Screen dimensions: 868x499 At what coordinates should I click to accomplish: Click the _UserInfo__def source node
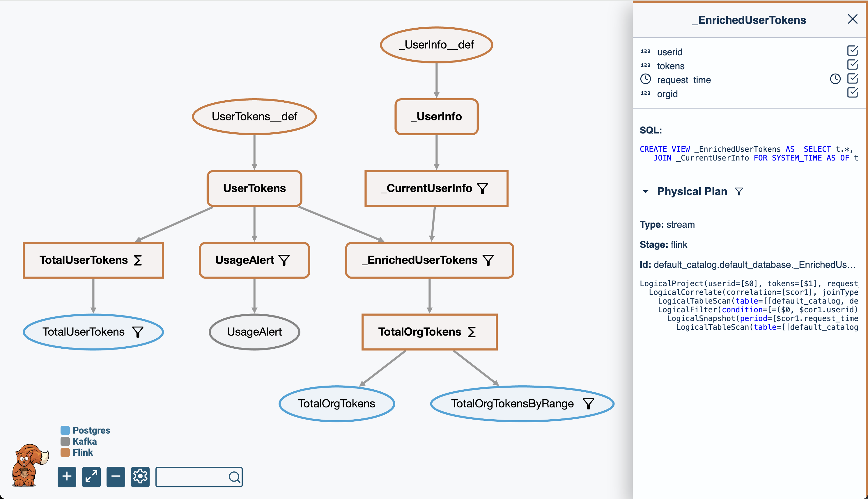point(436,45)
